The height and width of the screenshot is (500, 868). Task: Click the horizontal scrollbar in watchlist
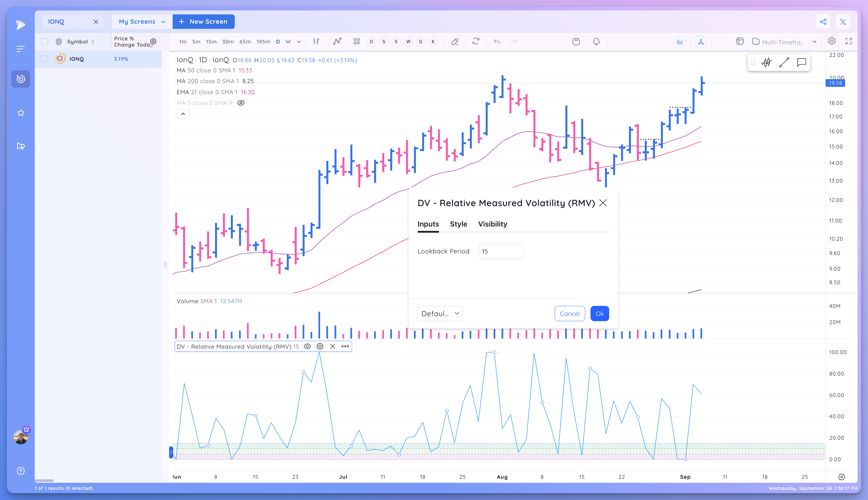44,480
